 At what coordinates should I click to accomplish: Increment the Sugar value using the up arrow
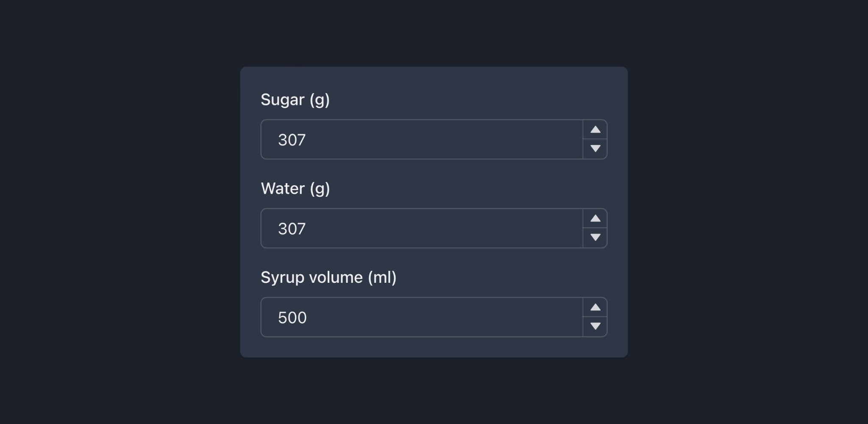[595, 129]
